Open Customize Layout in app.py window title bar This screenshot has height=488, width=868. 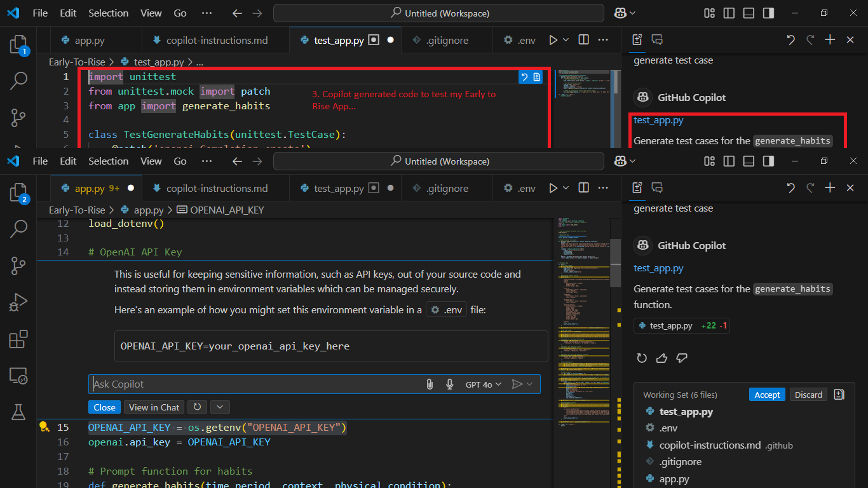pyautogui.click(x=709, y=161)
